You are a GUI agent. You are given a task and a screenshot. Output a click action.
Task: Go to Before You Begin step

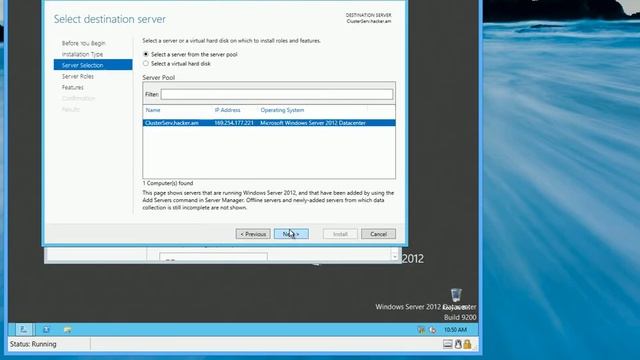point(84,43)
